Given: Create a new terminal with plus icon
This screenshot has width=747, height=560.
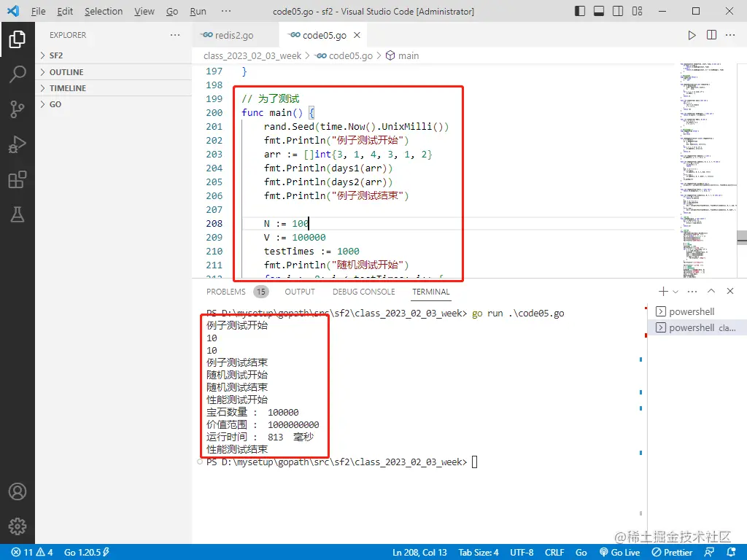Looking at the screenshot, I should [662, 292].
